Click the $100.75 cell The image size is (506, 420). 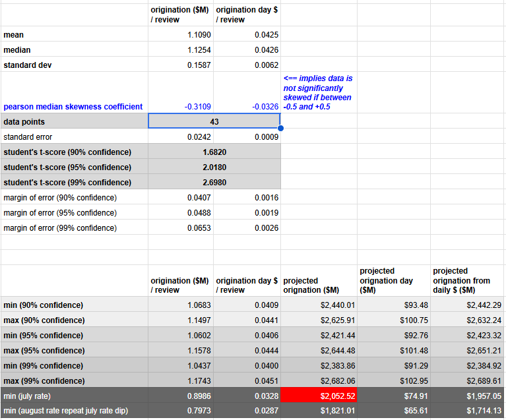414,320
